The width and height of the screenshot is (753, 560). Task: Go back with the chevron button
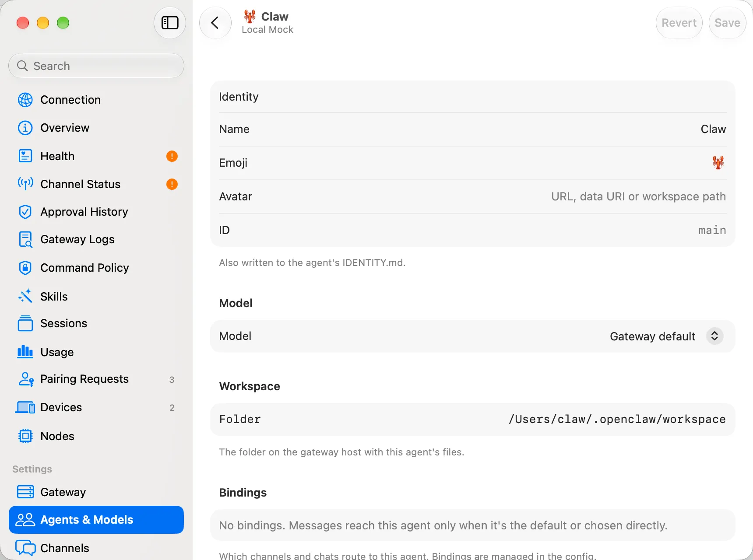click(x=215, y=23)
